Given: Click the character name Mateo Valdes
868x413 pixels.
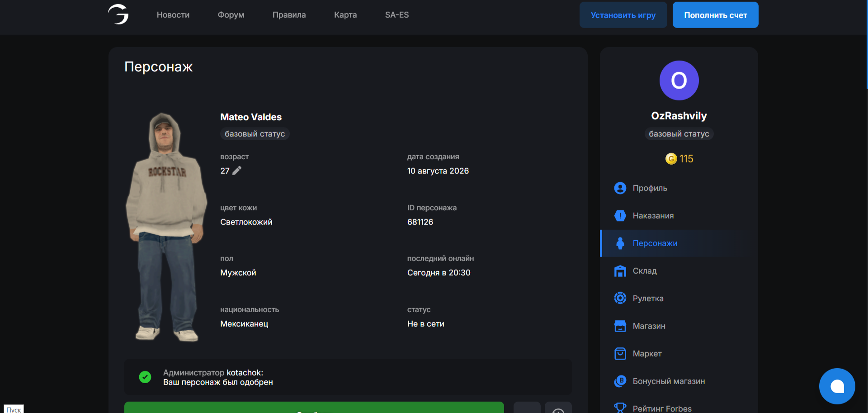Looking at the screenshot, I should (x=251, y=117).
